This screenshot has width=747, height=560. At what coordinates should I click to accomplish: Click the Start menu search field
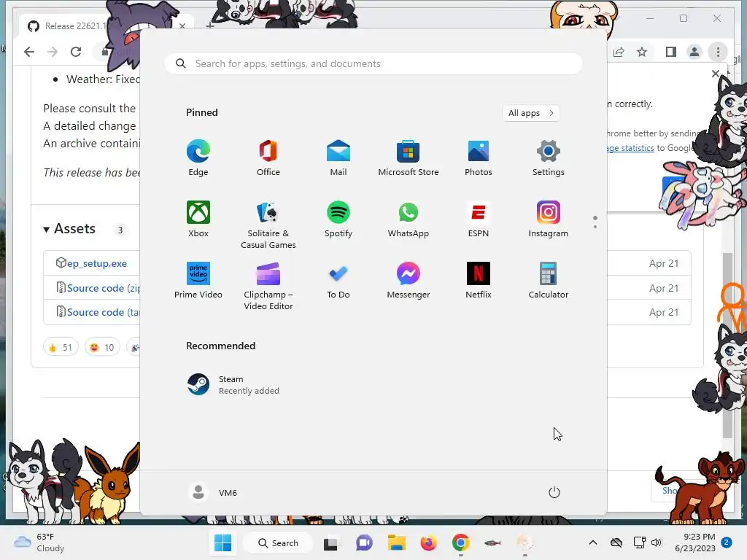(x=373, y=64)
